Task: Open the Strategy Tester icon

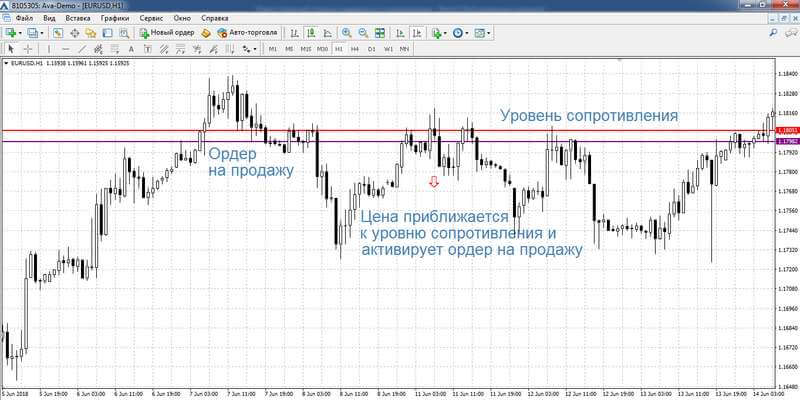Action: pyautogui.click(x=123, y=33)
